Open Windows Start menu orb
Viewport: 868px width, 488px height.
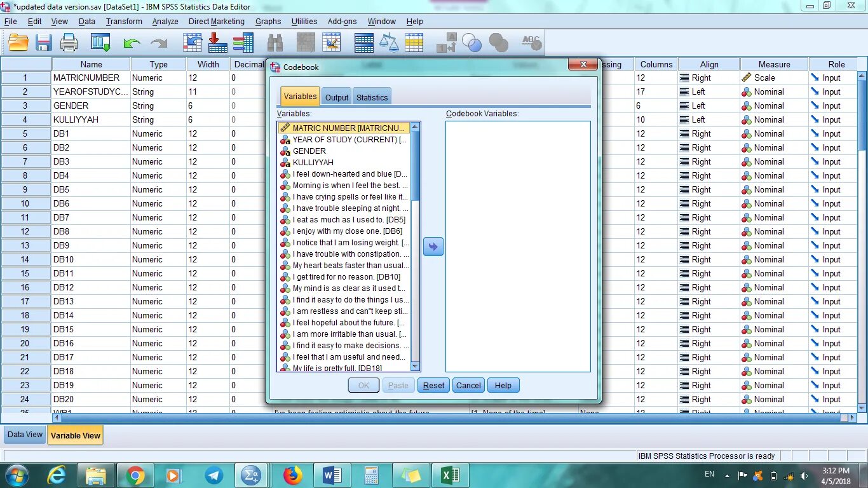[x=17, y=475]
